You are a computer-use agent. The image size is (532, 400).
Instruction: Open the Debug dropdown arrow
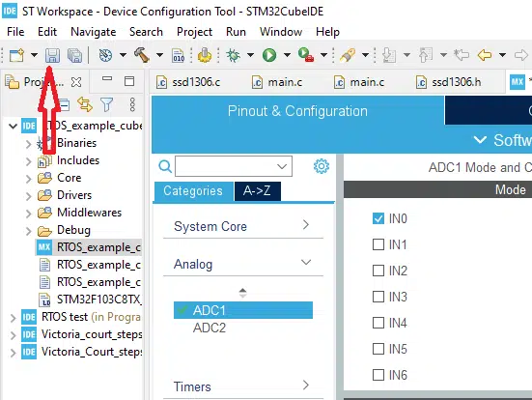coord(250,55)
